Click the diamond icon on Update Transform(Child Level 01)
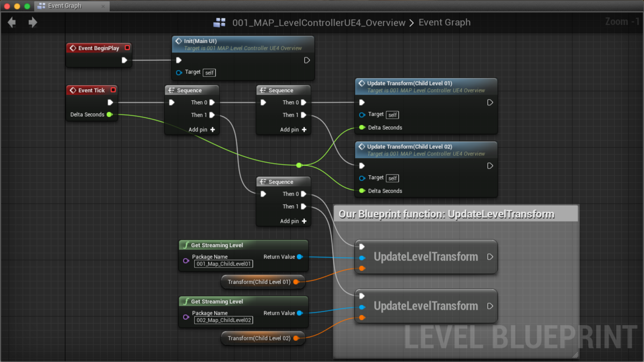 [x=362, y=83]
